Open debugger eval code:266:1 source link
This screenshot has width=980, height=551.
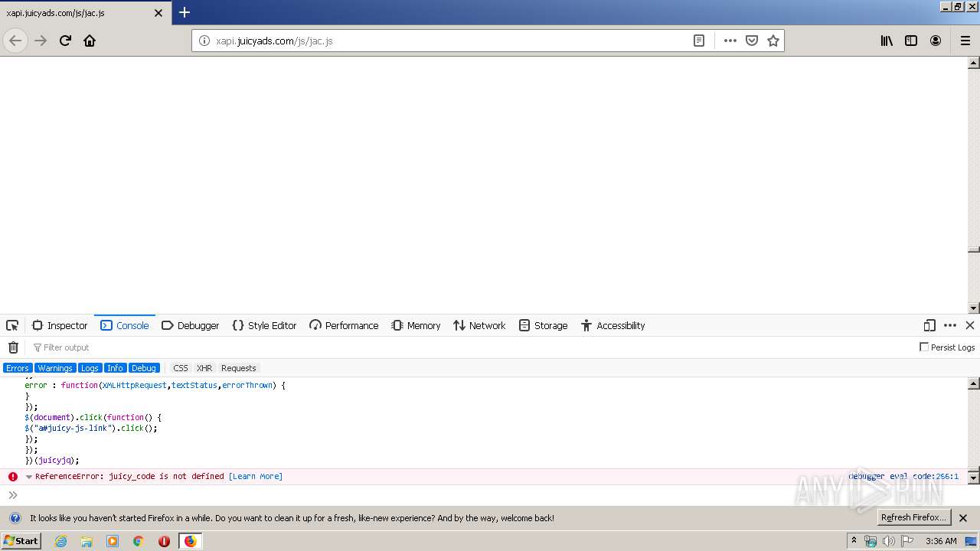click(x=903, y=476)
